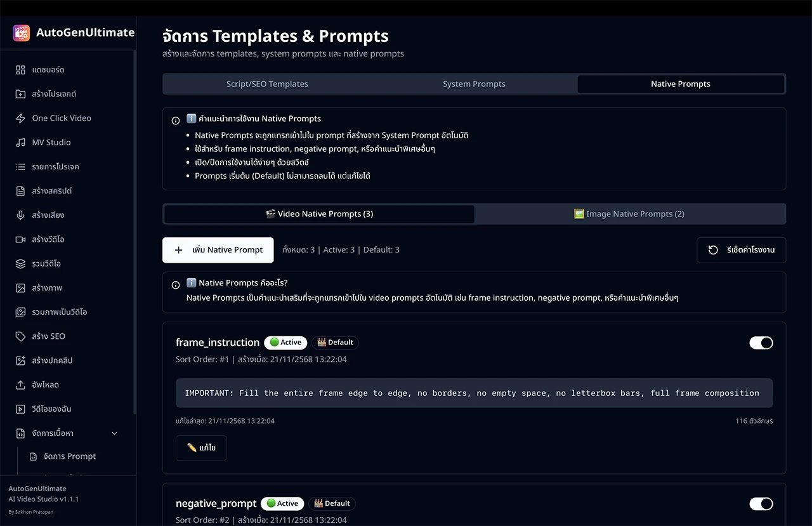This screenshot has width=812, height=526.
Task: Click แก้ไข button for frame_instruction
Action: 201,448
